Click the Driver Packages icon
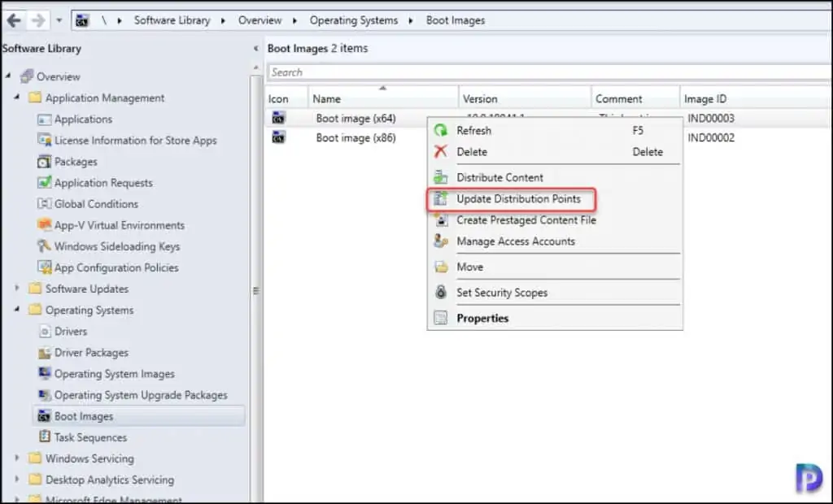Viewport: 833px width, 504px height. point(44,353)
